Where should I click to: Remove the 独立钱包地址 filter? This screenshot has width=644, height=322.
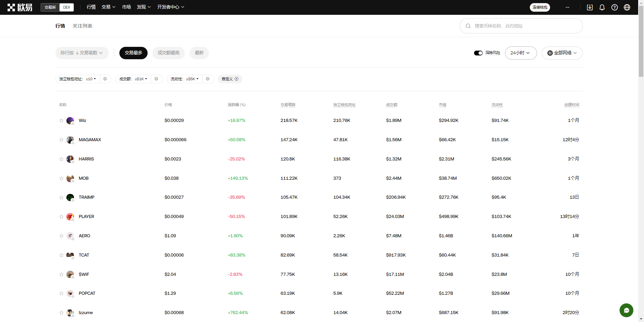[105, 79]
